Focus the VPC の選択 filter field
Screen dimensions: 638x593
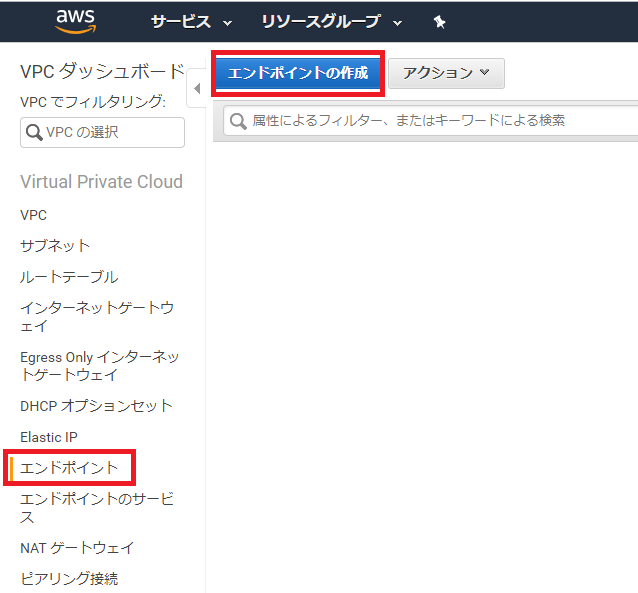coord(102,132)
